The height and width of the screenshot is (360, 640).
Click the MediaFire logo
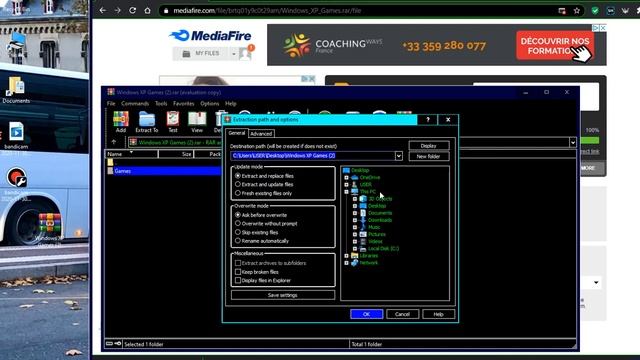[x=210, y=36]
